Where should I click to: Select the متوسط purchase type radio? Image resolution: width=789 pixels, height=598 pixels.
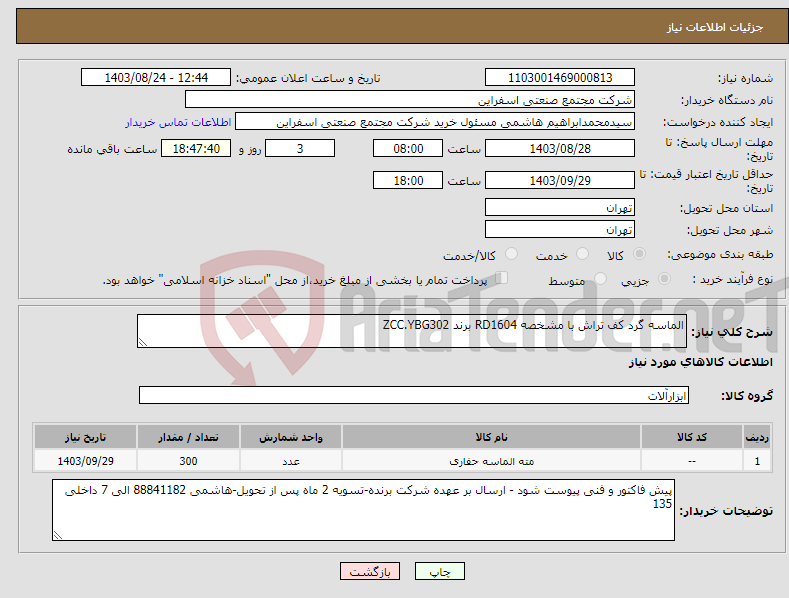600,279
